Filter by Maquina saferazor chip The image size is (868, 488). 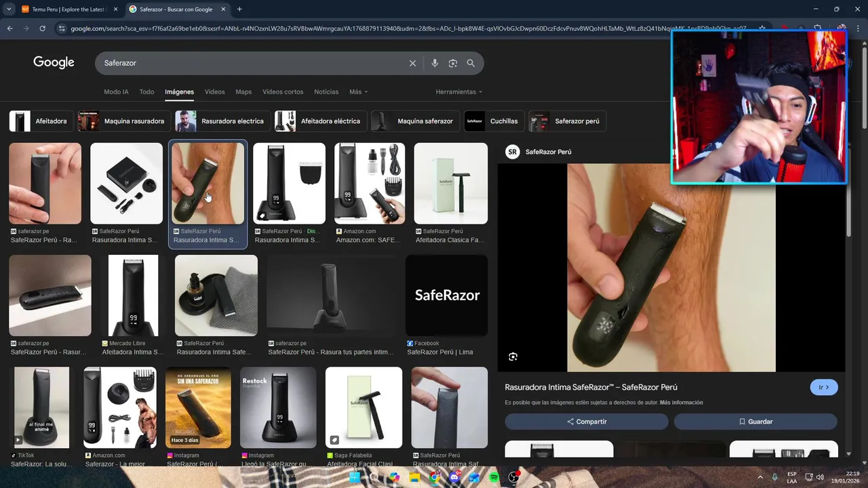tap(415, 121)
